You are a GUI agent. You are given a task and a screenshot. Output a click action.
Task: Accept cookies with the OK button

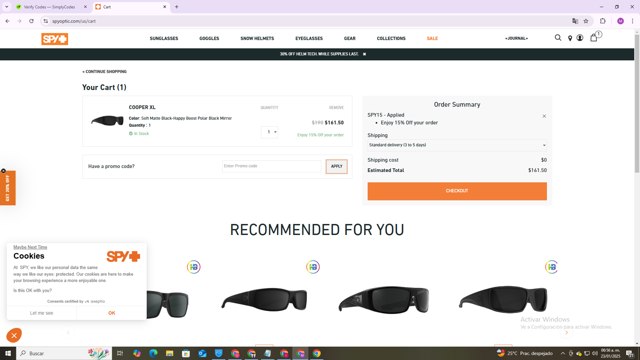pos(111,313)
